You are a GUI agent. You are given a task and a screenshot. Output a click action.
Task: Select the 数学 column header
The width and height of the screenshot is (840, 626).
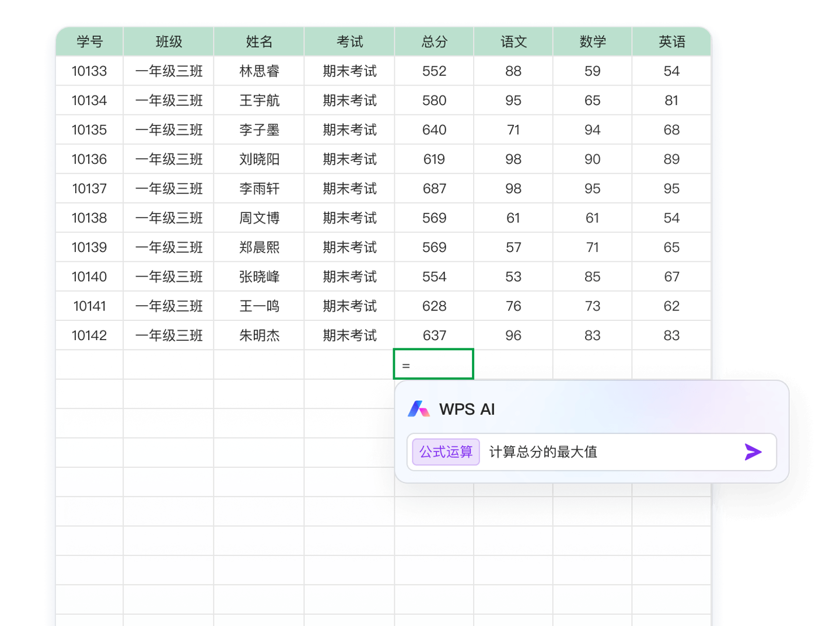(x=592, y=41)
